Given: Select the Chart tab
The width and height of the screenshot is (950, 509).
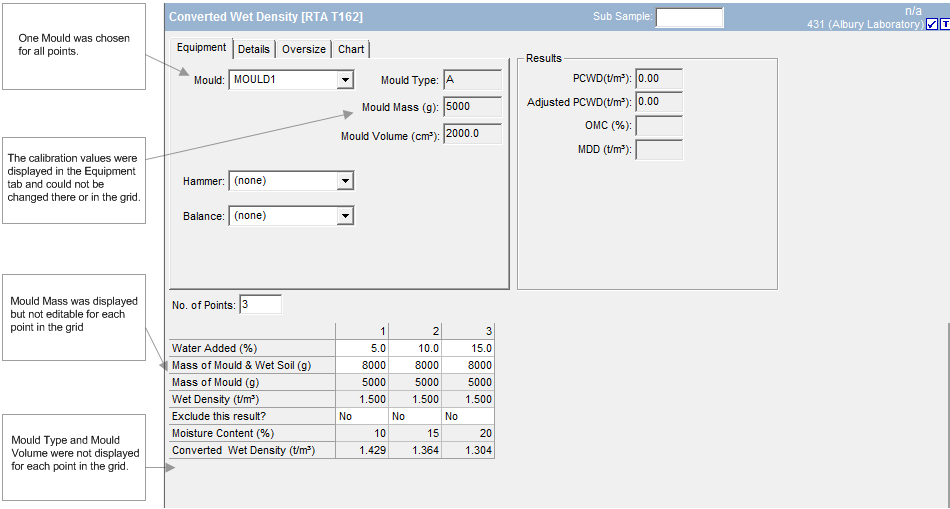Looking at the screenshot, I should [351, 49].
